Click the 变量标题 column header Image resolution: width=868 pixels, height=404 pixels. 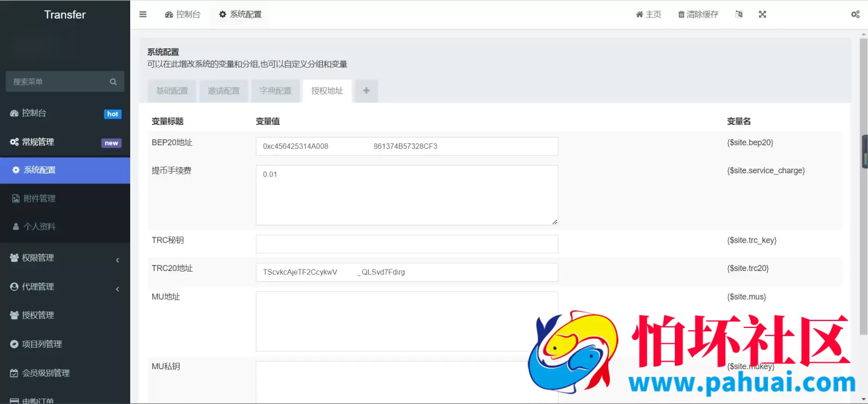click(x=168, y=122)
